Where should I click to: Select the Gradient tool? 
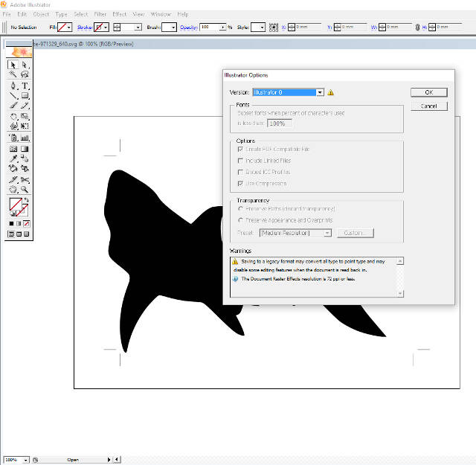(x=25, y=149)
